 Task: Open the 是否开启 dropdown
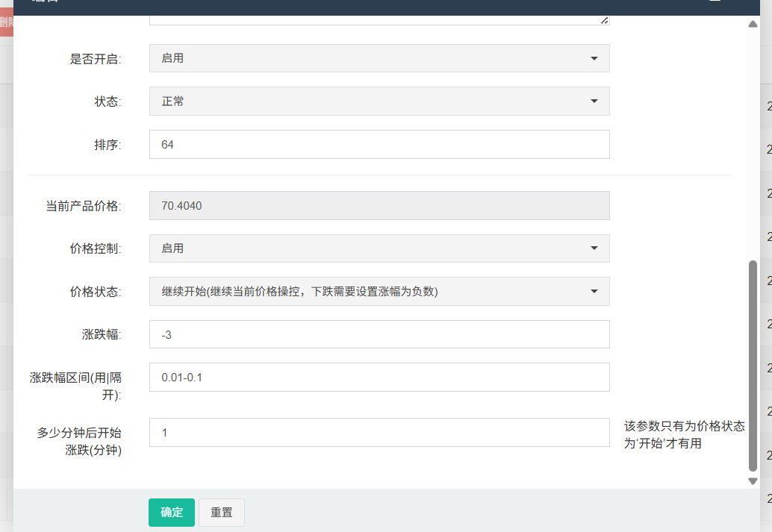379,58
